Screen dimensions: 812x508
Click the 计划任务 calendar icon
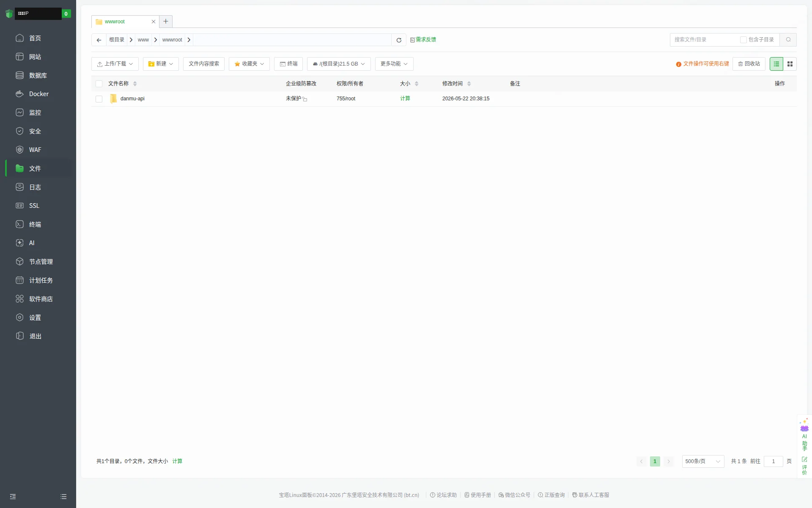(19, 280)
